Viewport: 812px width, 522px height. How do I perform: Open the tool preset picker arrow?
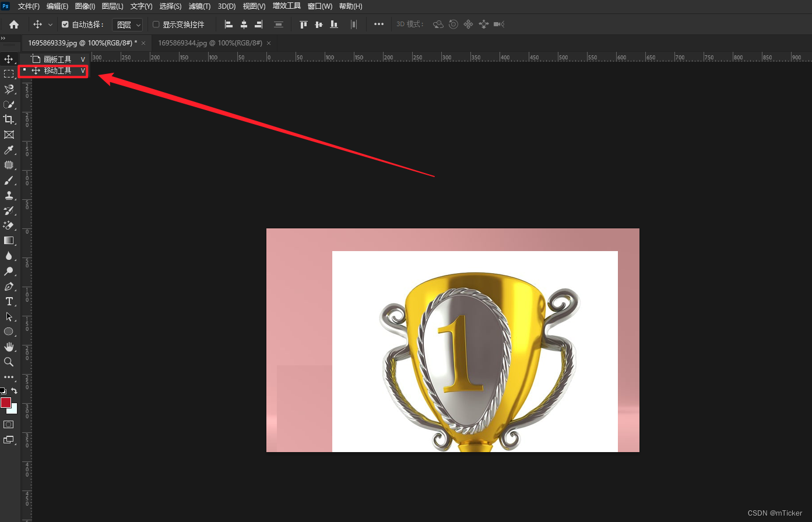point(50,24)
